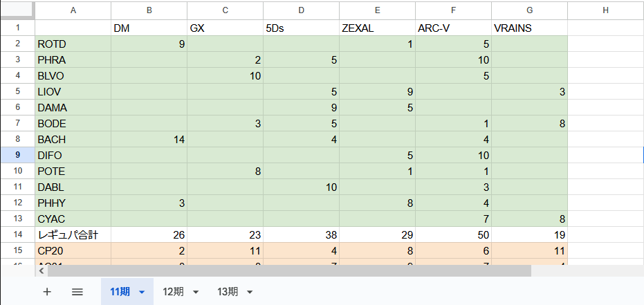Select the empty column H header

pos(605,10)
